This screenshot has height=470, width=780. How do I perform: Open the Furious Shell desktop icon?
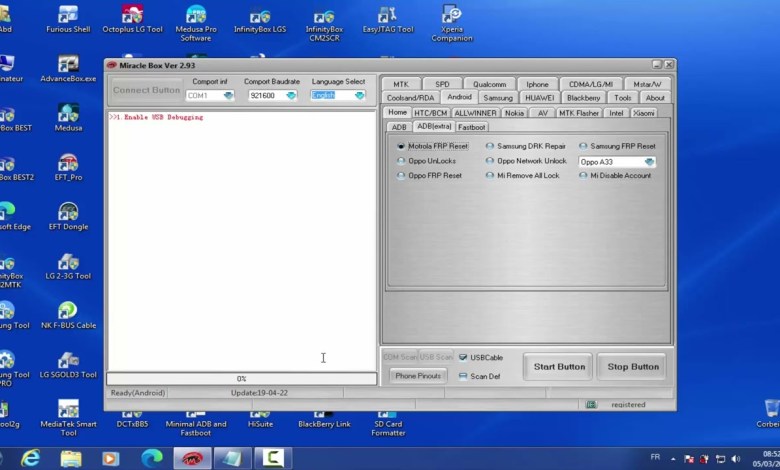[x=68, y=17]
